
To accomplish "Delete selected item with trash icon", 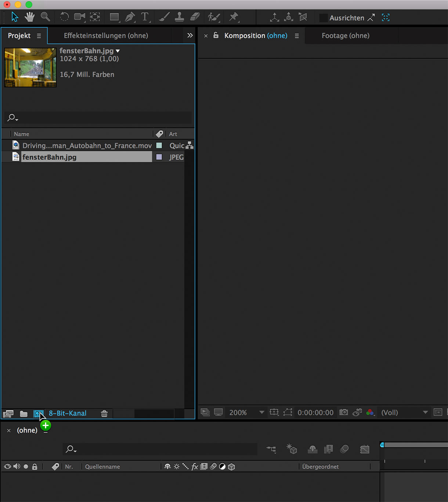I will pyautogui.click(x=104, y=413).
